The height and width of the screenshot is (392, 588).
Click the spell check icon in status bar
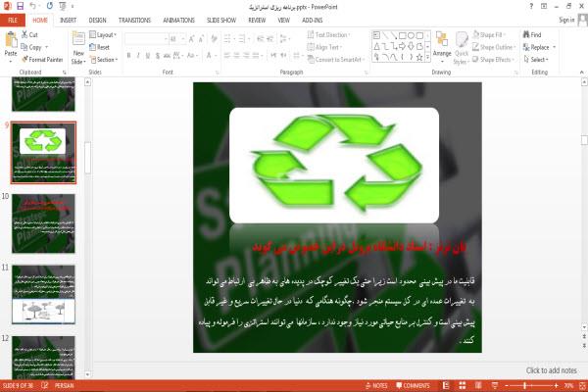[44, 385]
